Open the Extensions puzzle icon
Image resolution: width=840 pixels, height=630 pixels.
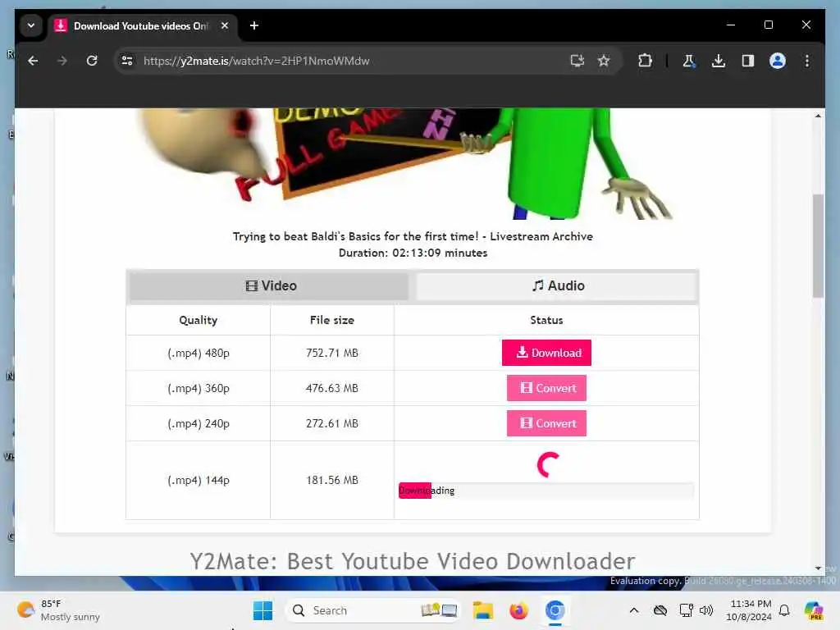pos(645,61)
